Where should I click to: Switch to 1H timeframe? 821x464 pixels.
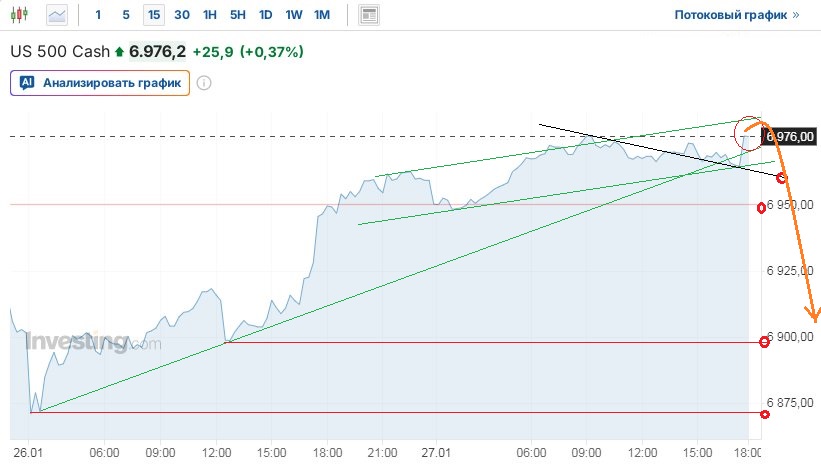tap(209, 15)
